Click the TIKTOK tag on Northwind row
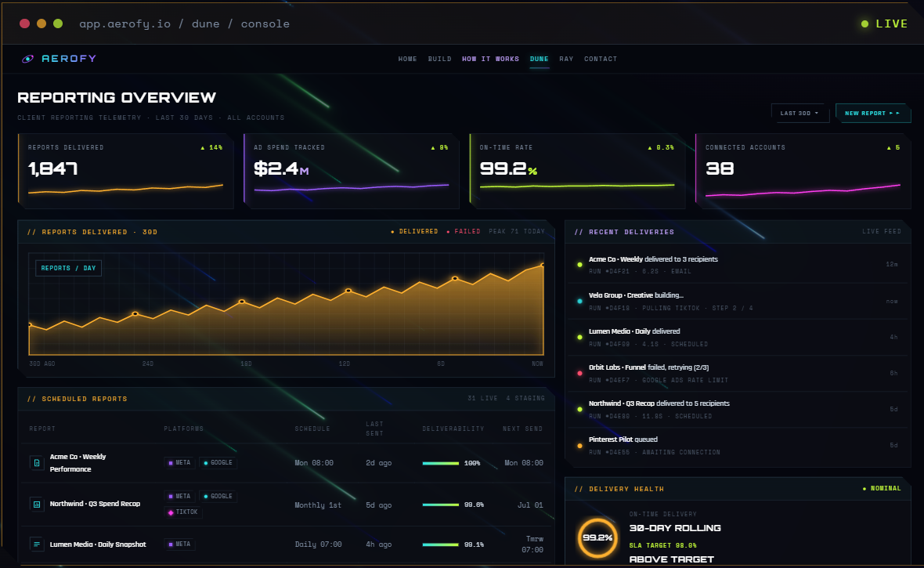Screen dimensions: 924x568 pos(183,512)
